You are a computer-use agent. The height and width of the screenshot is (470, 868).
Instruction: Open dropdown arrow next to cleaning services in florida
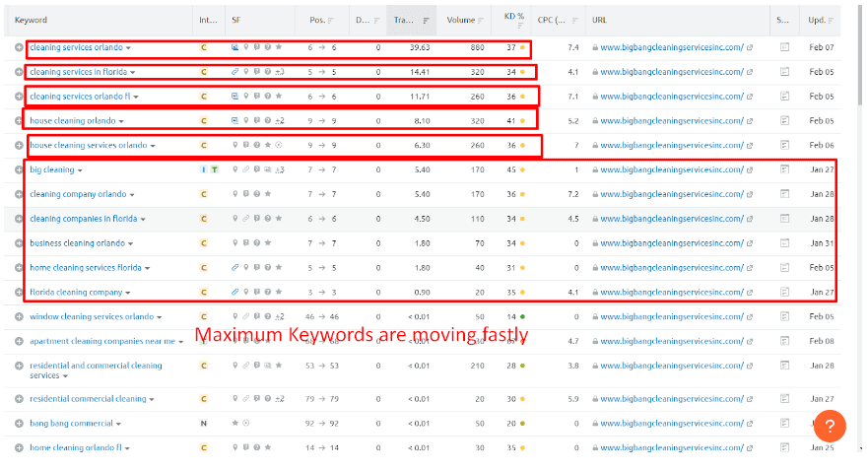[x=133, y=73]
